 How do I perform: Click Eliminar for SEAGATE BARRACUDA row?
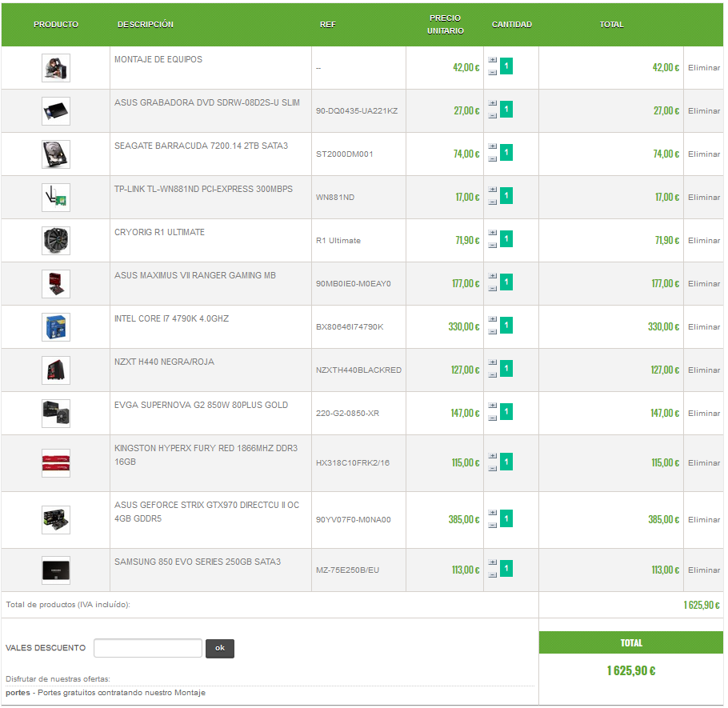pos(704,154)
